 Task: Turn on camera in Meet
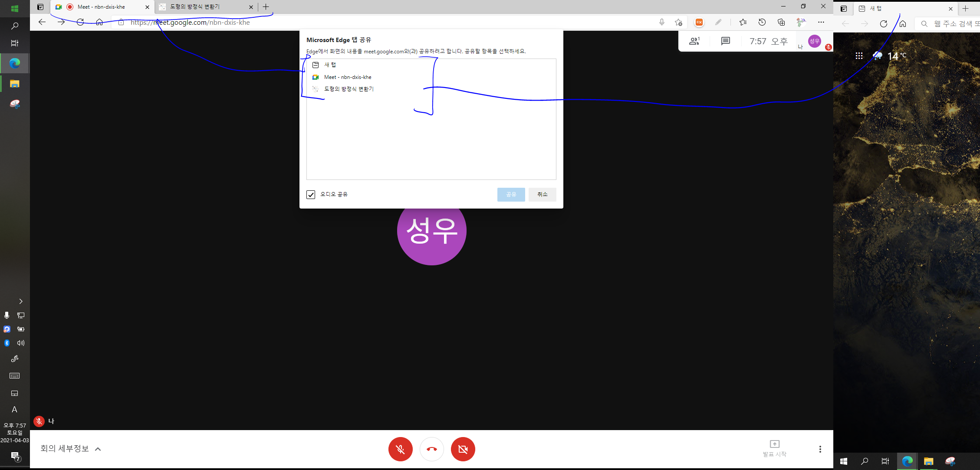tap(463, 449)
